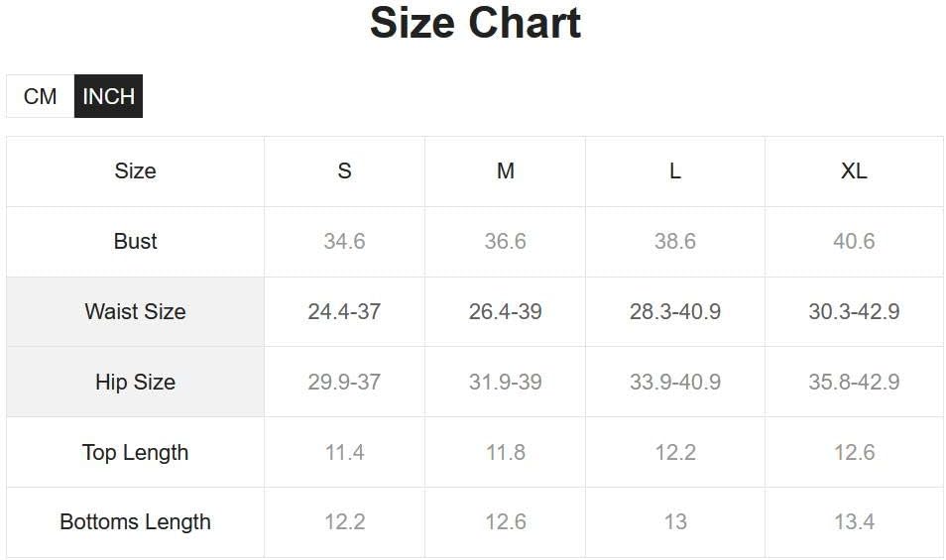Select the Hip Size row label

[x=136, y=382]
